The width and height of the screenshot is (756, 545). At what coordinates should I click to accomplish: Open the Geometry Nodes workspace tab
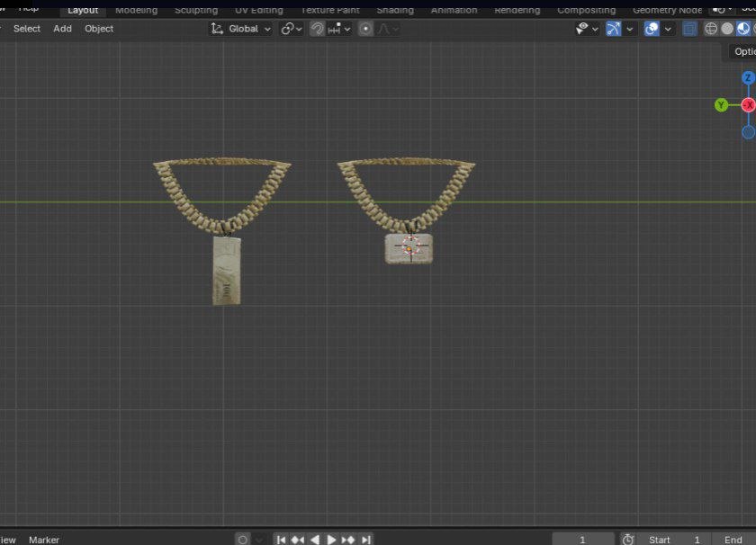click(x=667, y=10)
